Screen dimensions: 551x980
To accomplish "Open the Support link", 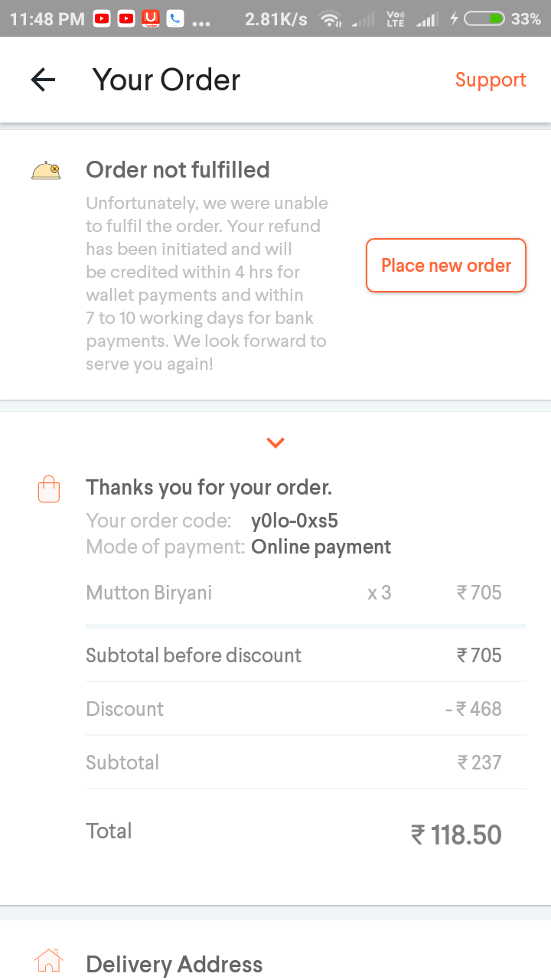I will tap(491, 80).
